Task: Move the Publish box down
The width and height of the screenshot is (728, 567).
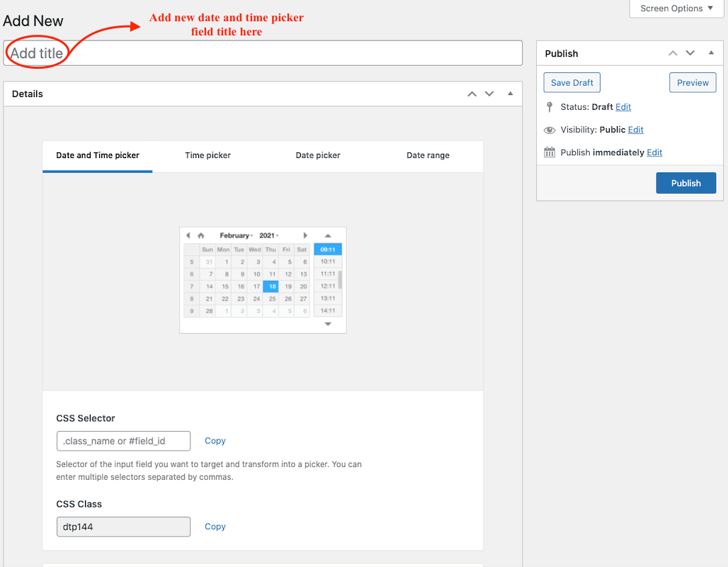Action: coord(690,53)
